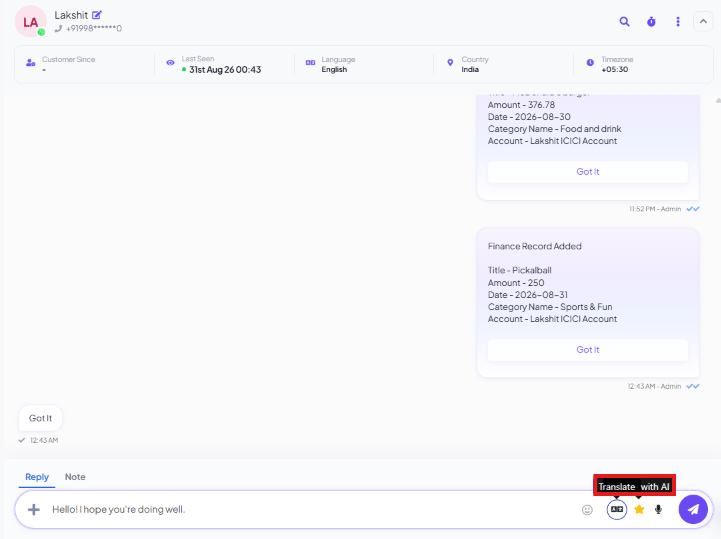Select the Language value English
721x539 pixels.
(334, 69)
